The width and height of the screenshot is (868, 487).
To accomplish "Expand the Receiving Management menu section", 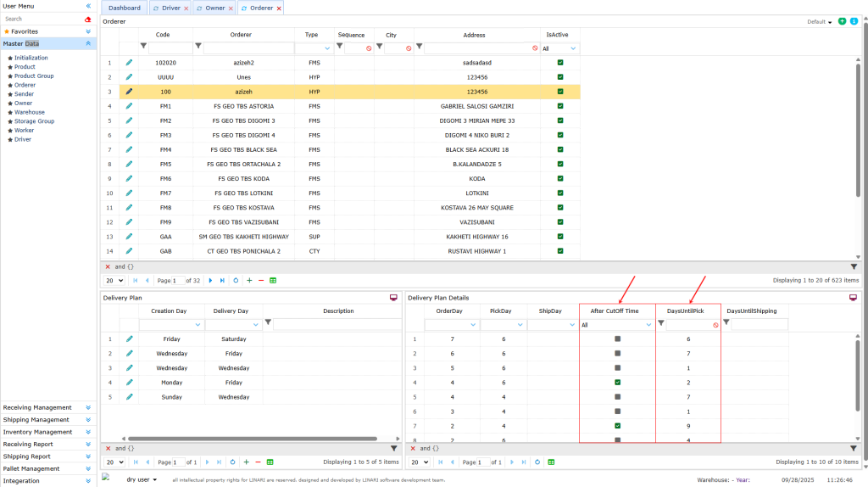I will coord(88,407).
